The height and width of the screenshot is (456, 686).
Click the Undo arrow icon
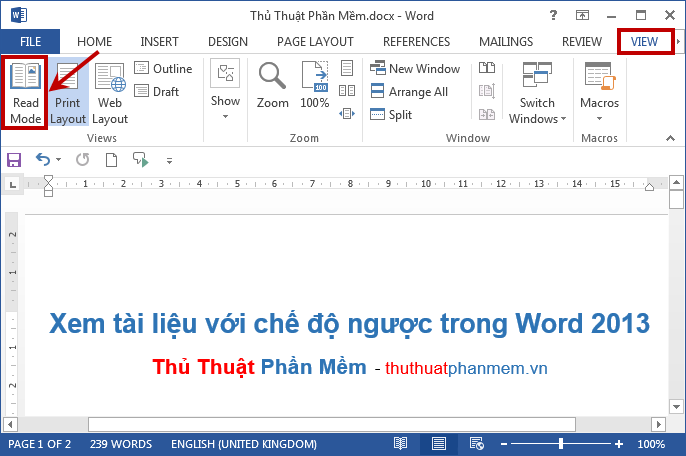pos(42,159)
